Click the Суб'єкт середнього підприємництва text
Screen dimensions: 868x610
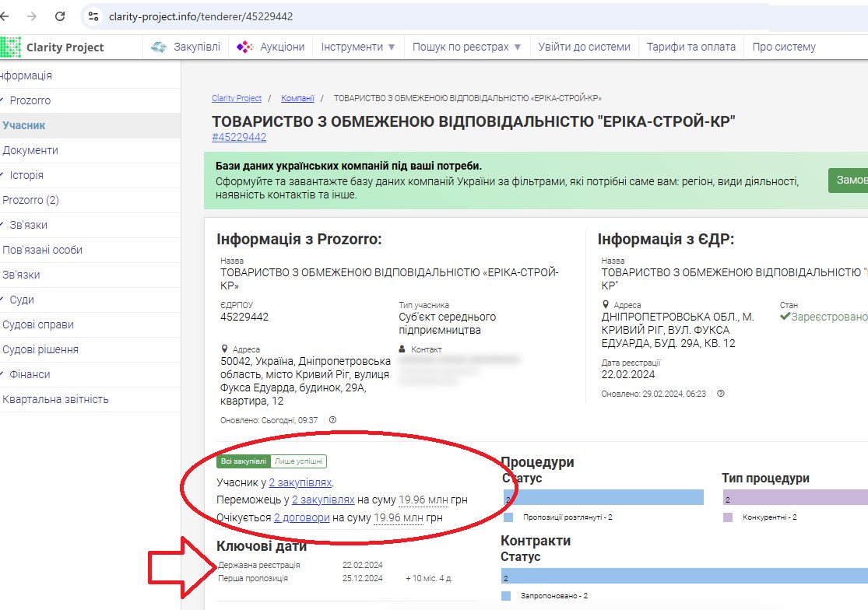[448, 324]
